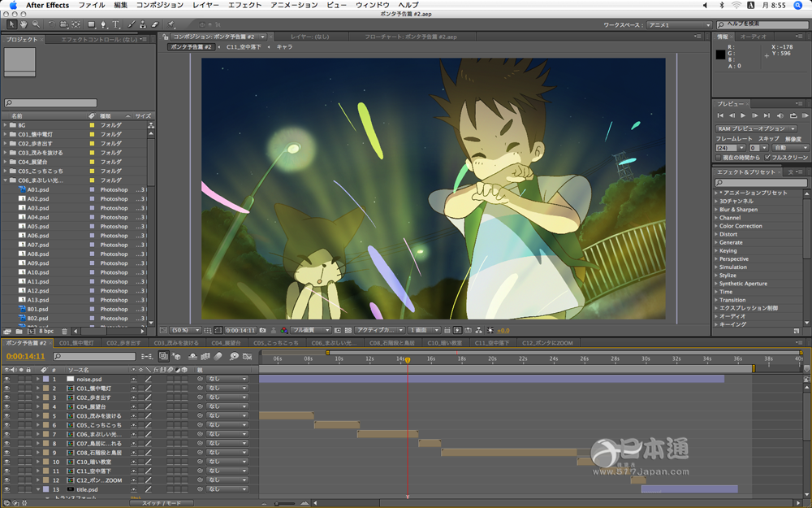
Task: Toggle the composition viewer lock icon
Action: (x=166, y=37)
